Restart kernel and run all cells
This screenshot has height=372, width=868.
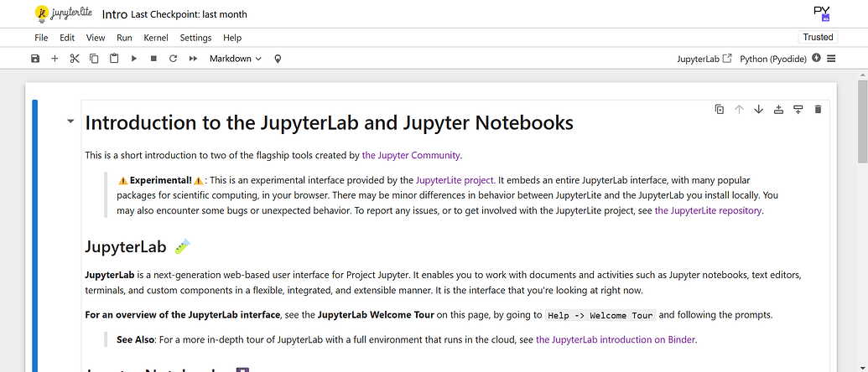pos(194,59)
